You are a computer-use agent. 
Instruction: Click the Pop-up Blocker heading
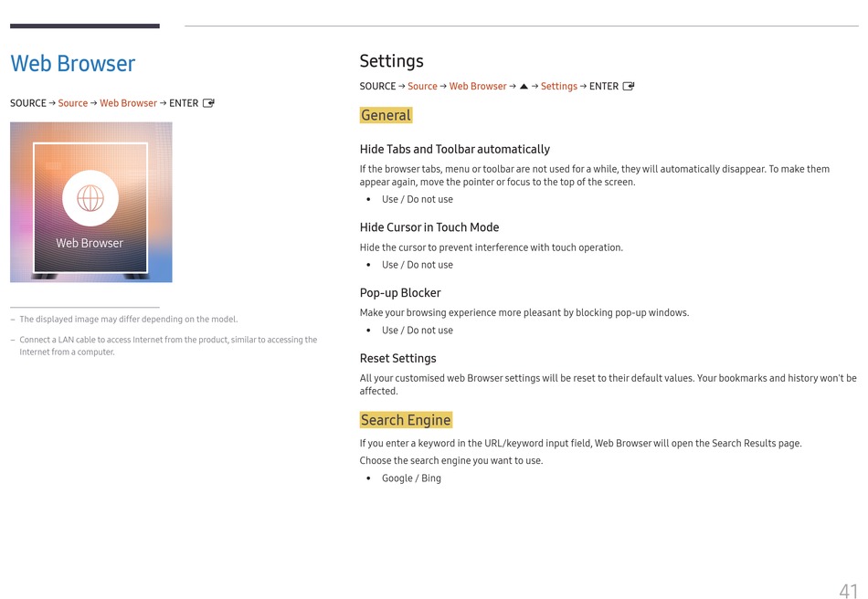[x=400, y=293]
